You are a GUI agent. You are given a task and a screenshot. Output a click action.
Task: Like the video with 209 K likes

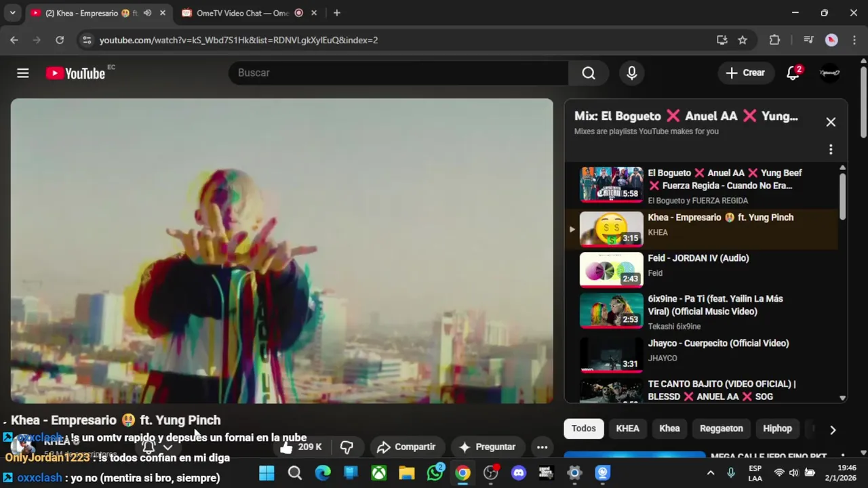[301, 447]
